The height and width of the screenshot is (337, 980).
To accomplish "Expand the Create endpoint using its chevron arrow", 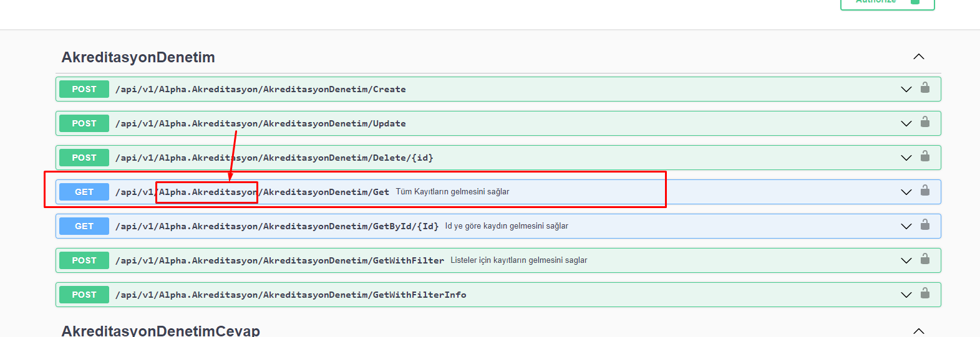I will click(x=906, y=89).
